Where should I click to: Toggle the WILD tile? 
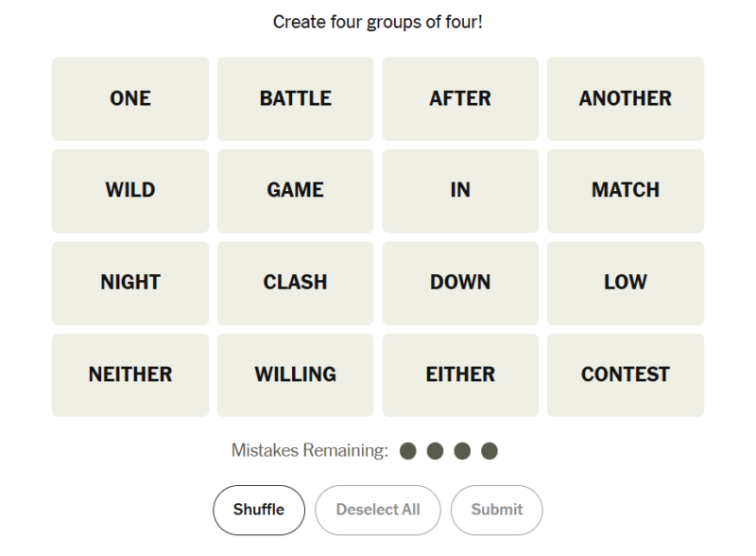tap(130, 190)
